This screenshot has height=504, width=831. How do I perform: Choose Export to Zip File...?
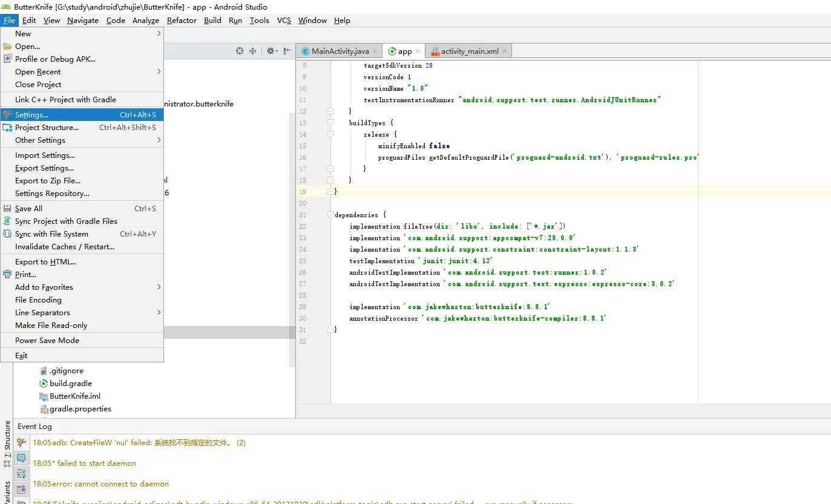pos(82,180)
